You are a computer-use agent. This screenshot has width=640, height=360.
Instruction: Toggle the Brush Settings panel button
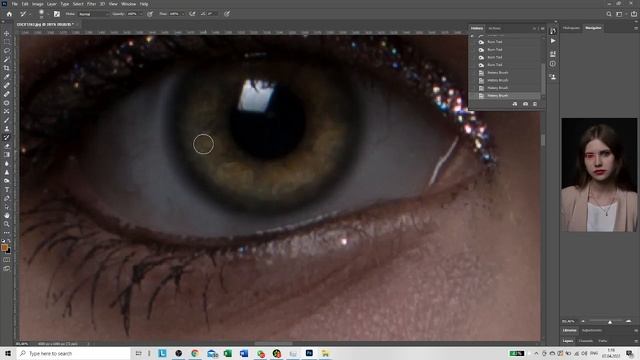click(57, 14)
